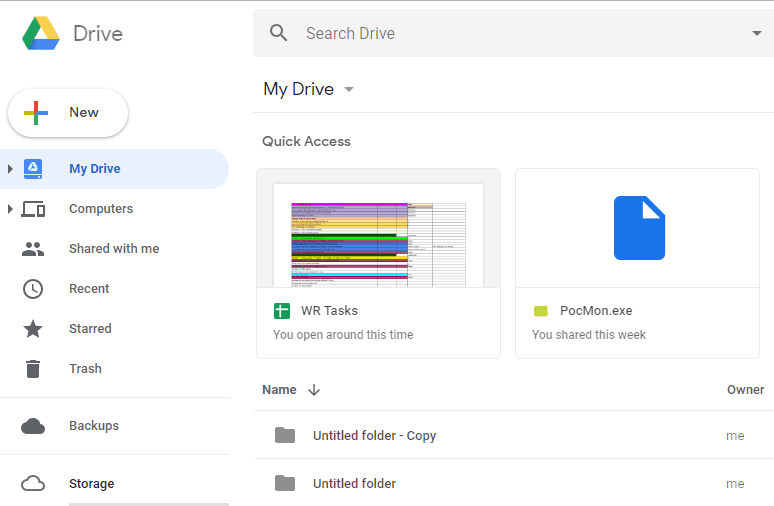Image resolution: width=774 pixels, height=506 pixels.
Task: Select Untitled folder - Copy row name
Action: coord(375,436)
